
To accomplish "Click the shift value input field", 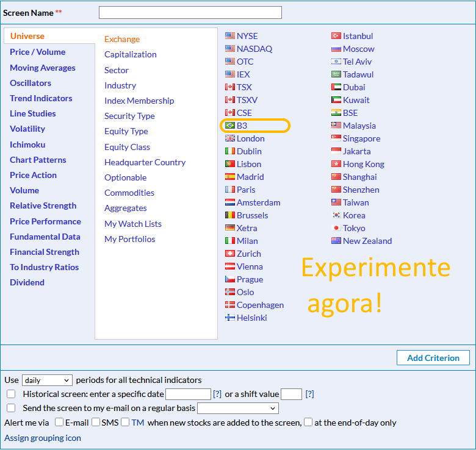I will [x=292, y=394].
